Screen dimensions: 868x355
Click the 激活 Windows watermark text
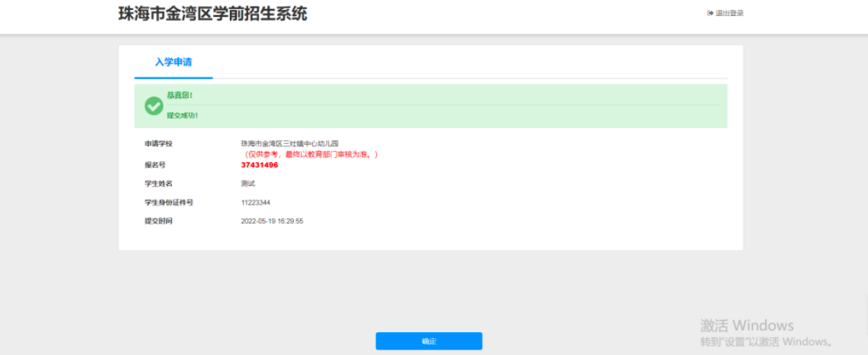(747, 325)
